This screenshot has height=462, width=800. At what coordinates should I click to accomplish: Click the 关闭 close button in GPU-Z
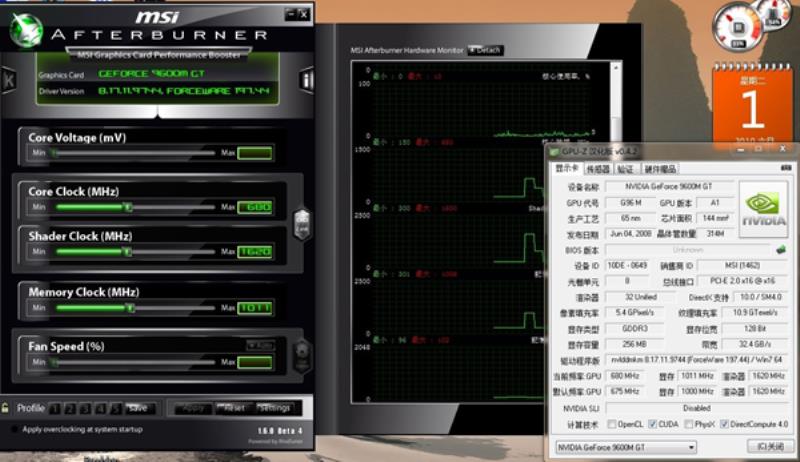pyautogui.click(x=771, y=447)
